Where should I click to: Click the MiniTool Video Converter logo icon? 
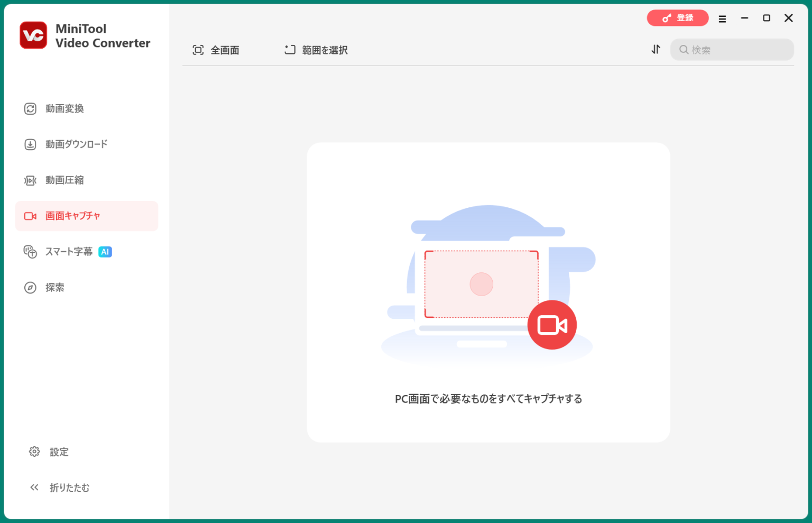[x=33, y=35]
